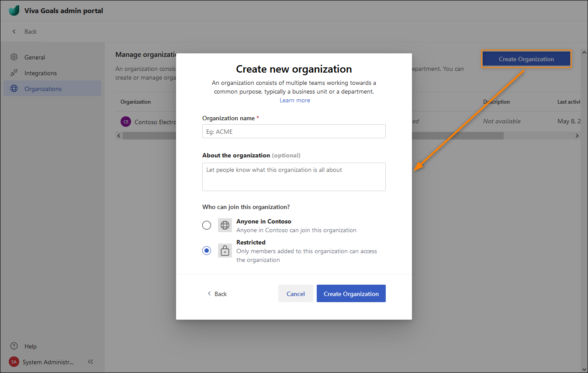This screenshot has height=373, width=588.
Task: Click the Viva Goals leaf logo
Action: [x=14, y=10]
